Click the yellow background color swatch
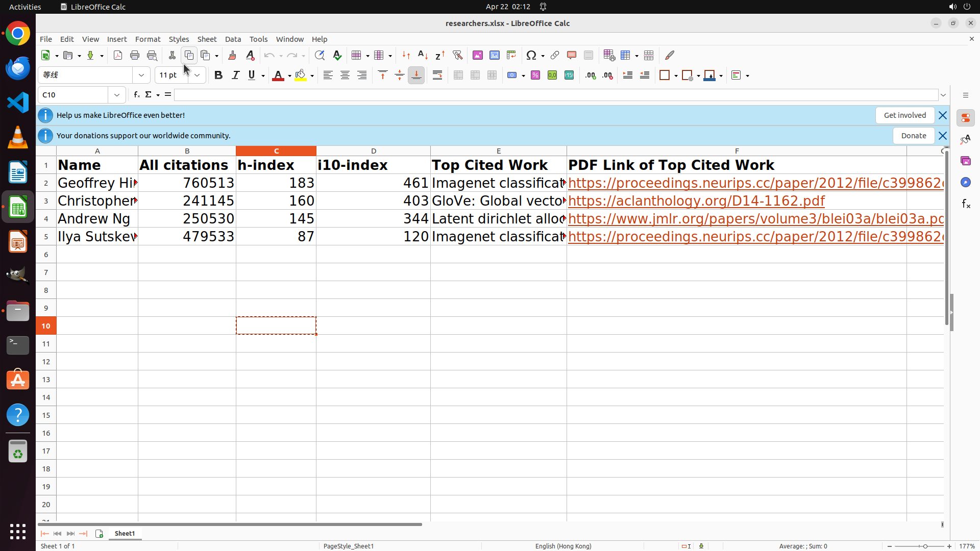This screenshot has height=551, width=980. pos(301,76)
